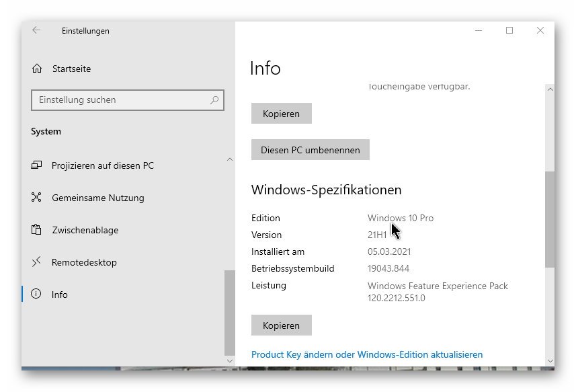The width and height of the screenshot is (576, 392).
Task: Click the Einstellungen window title
Action: (x=85, y=31)
